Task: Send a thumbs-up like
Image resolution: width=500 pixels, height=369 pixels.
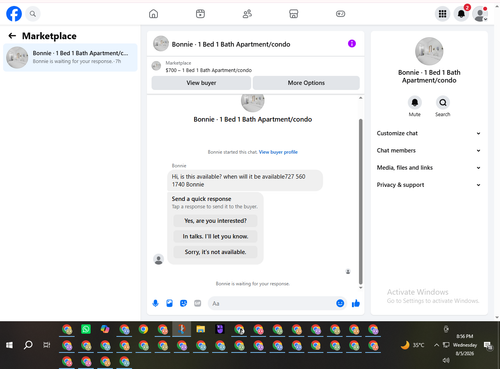Action: click(x=356, y=303)
